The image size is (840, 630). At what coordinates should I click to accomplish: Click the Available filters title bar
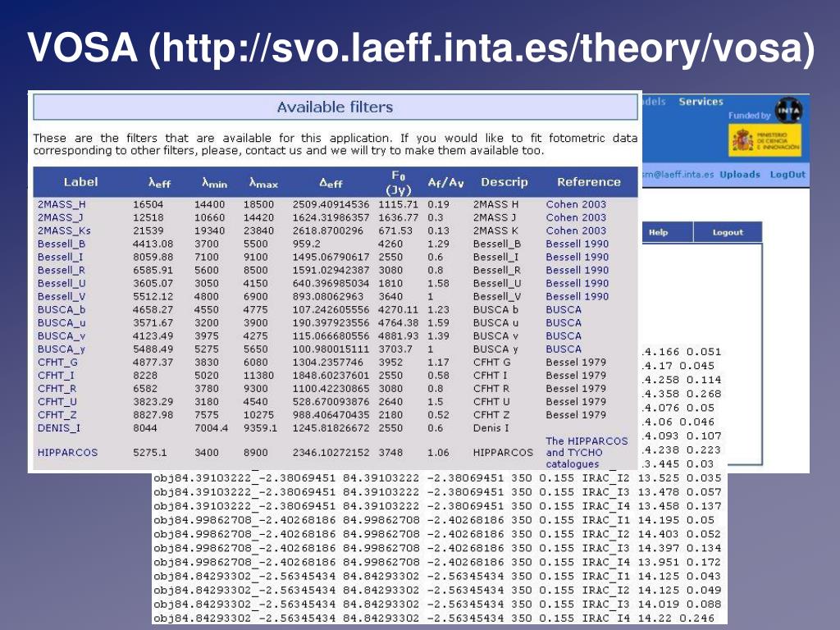[336, 107]
